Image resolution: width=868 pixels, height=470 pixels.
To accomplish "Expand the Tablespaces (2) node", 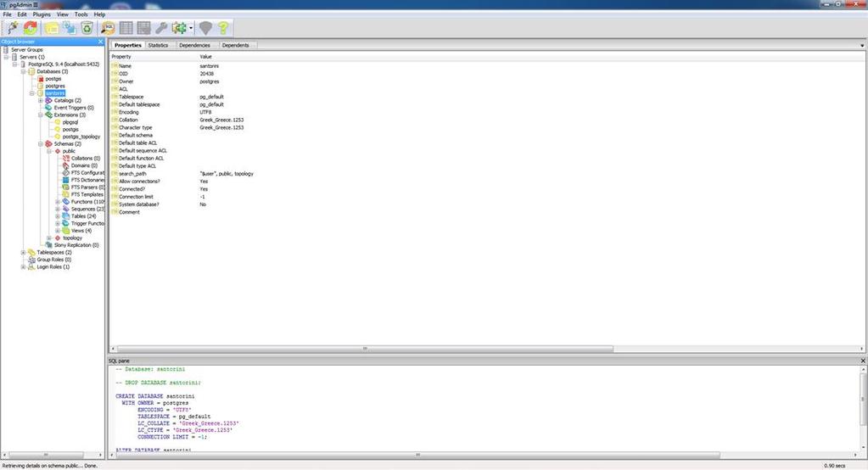I will point(23,253).
